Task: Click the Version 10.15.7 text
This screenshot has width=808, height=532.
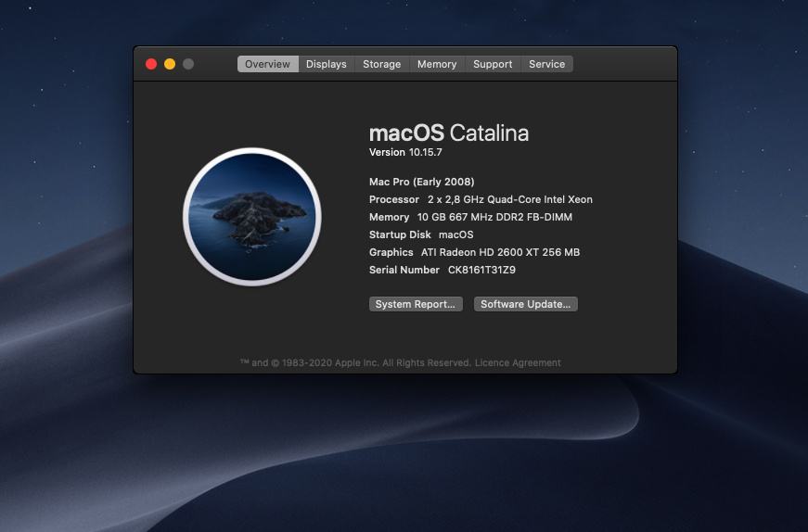Action: pos(405,152)
